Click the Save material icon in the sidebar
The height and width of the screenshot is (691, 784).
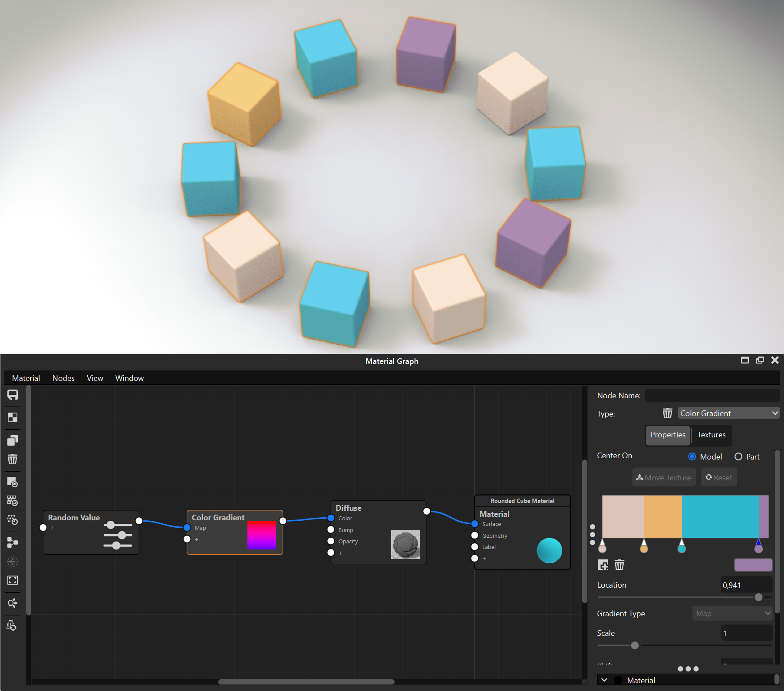[12, 395]
